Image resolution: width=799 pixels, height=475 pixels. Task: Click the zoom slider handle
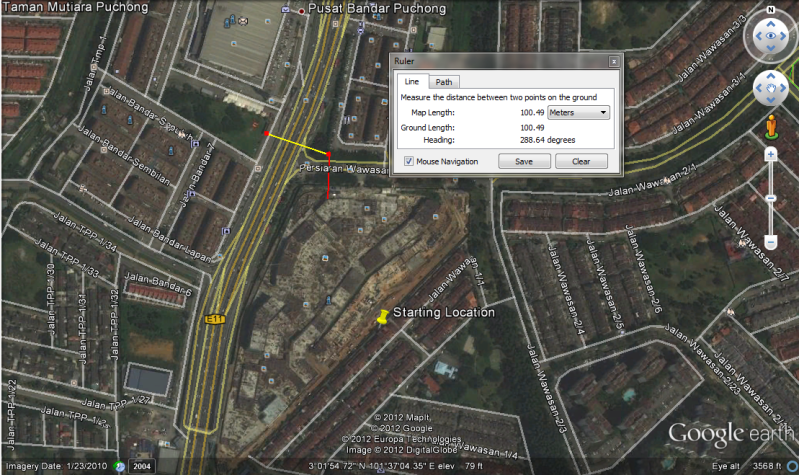click(771, 198)
